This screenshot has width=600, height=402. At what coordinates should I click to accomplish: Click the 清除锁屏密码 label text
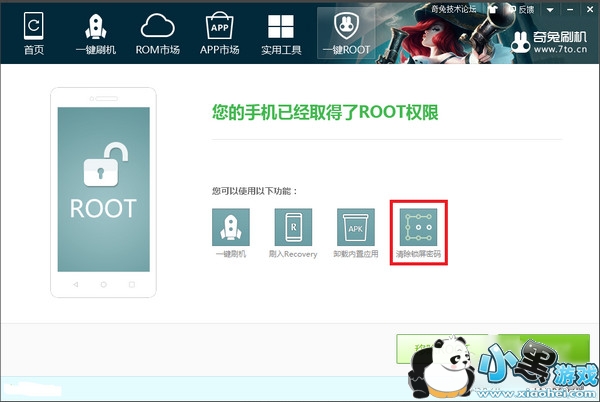pos(418,254)
